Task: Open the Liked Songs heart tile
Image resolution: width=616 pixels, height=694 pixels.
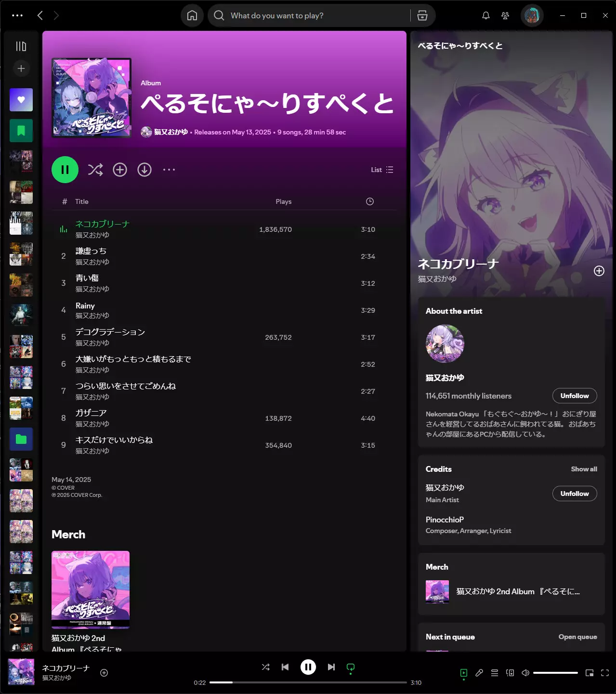Action: point(21,100)
